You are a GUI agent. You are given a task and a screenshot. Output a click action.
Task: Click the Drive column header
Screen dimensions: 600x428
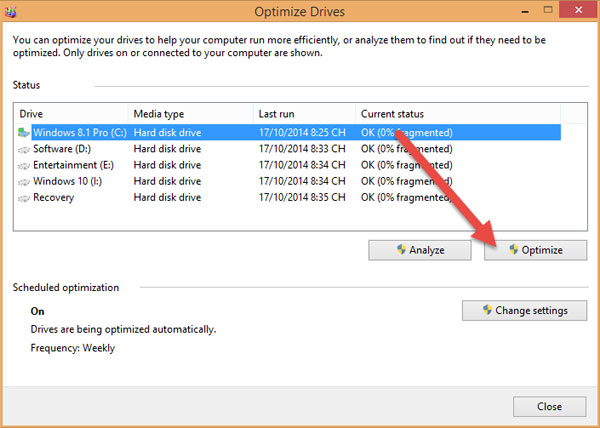71,114
